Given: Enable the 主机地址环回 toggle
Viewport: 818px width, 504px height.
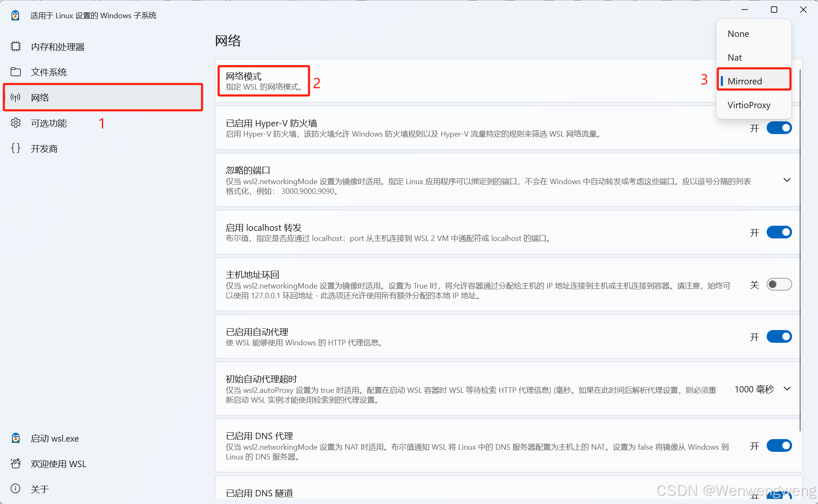Looking at the screenshot, I should pyautogui.click(x=779, y=284).
